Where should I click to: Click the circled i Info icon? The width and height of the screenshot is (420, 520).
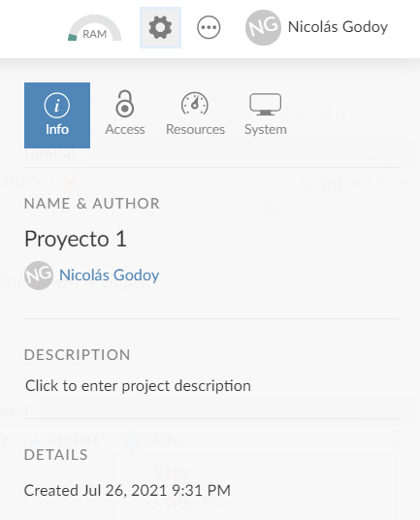pyautogui.click(x=57, y=105)
